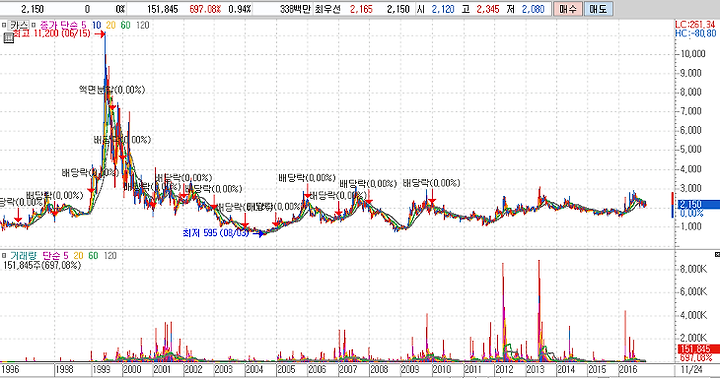
Task: Toggle the small square box before 종가 단순
Action: click(x=34, y=25)
